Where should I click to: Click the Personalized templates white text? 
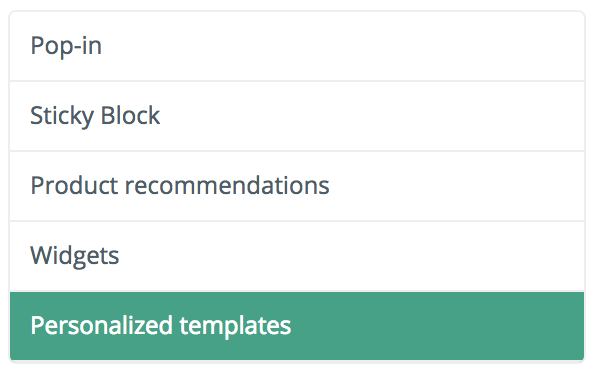(161, 326)
